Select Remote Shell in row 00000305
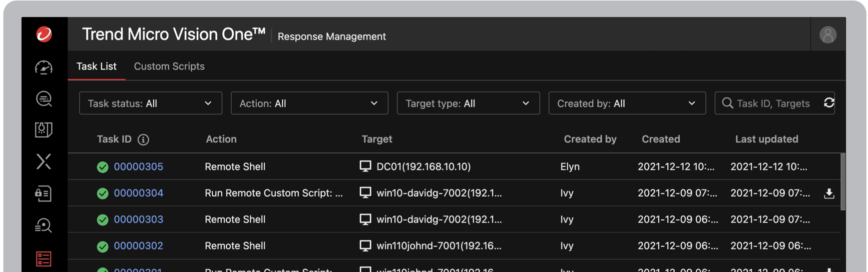The image size is (868, 272). (x=235, y=166)
